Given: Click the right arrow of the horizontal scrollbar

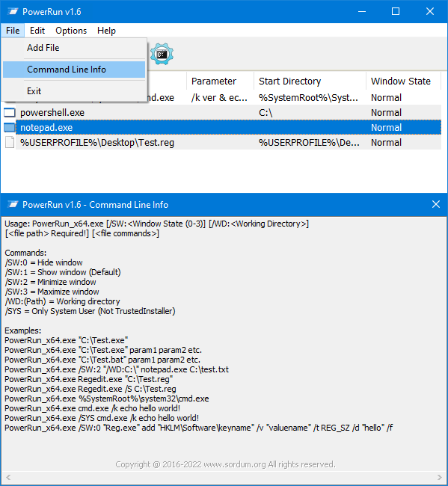Looking at the screenshot, I should pos(440,477).
